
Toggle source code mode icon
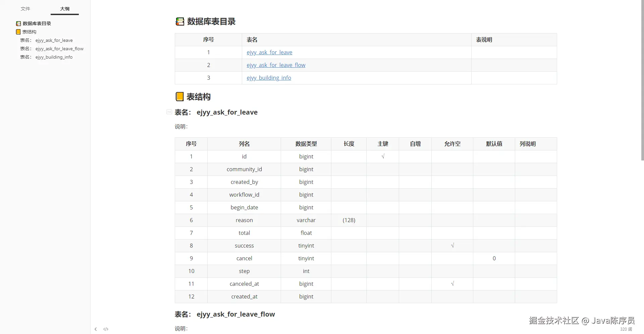(106, 329)
